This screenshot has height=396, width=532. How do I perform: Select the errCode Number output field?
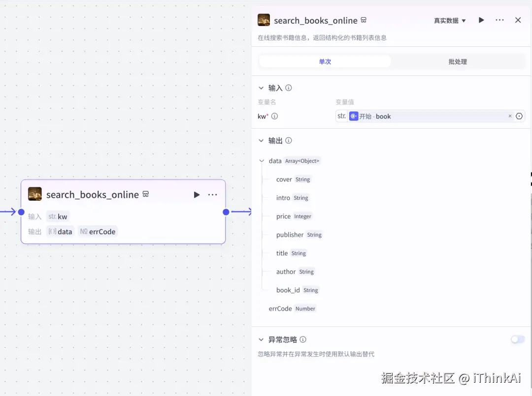click(280, 308)
